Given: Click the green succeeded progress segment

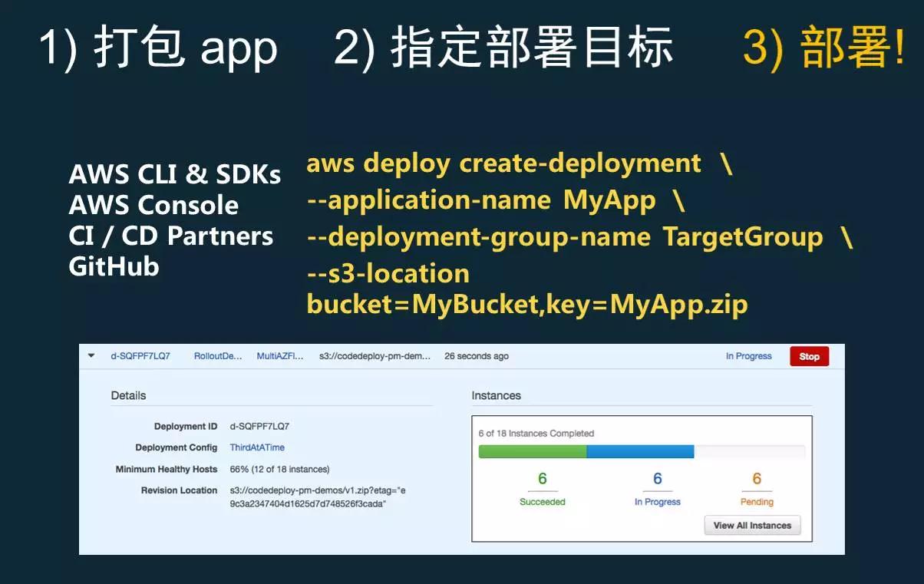Looking at the screenshot, I should 533,451.
